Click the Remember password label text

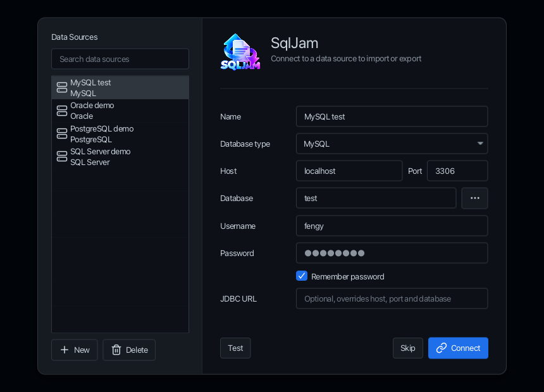[348, 276]
